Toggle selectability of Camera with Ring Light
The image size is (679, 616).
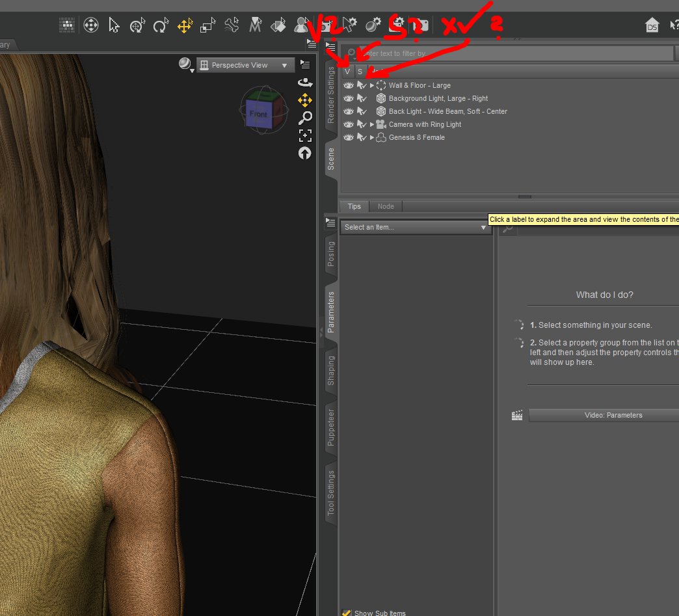pyautogui.click(x=362, y=124)
